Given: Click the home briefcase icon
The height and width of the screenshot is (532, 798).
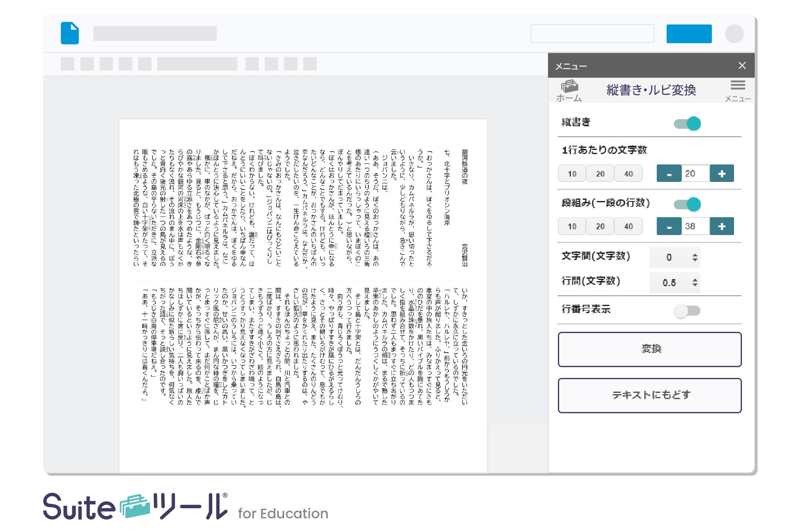Looking at the screenshot, I should pos(569,87).
